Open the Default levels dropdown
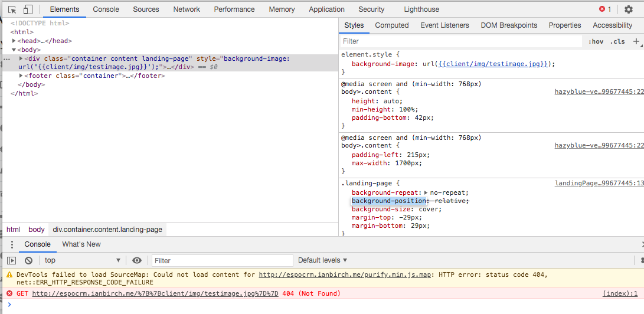The height and width of the screenshot is (314, 644). click(322, 260)
